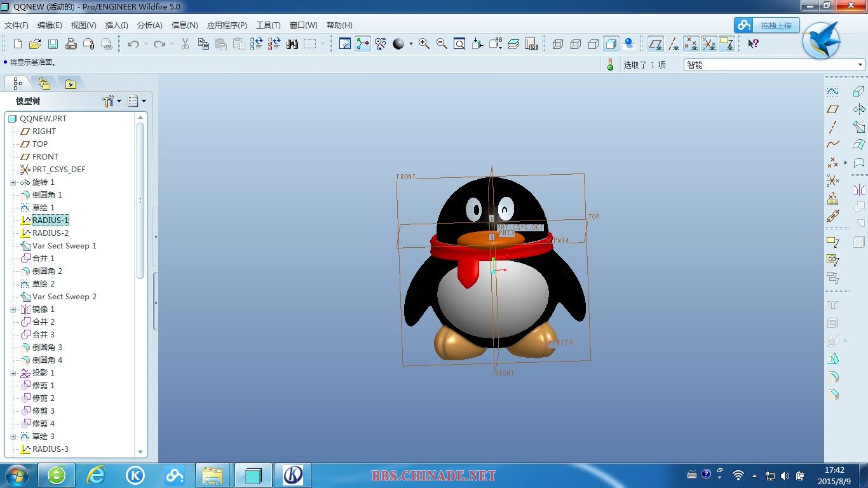
Task: Toggle annotation element display
Action: [x=727, y=44]
